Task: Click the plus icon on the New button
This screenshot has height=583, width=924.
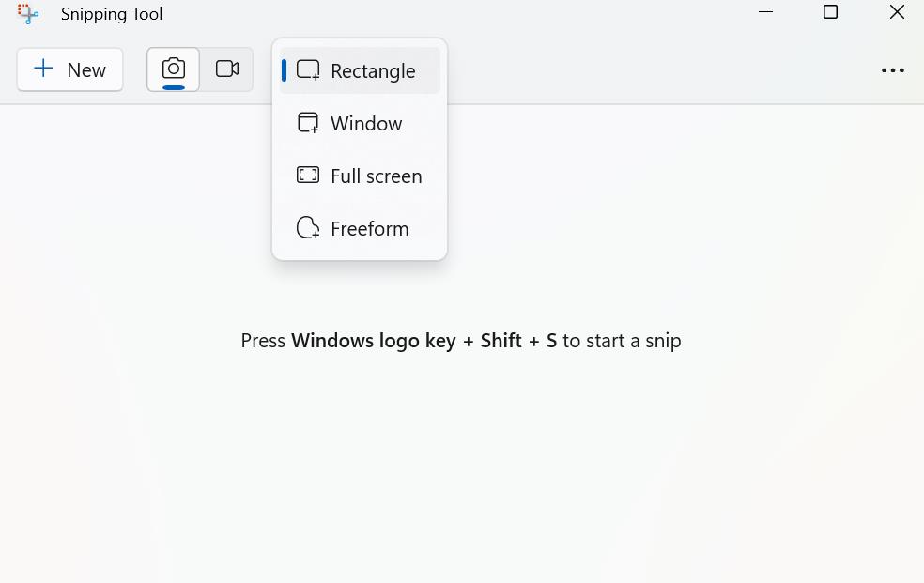Action: click(x=43, y=69)
